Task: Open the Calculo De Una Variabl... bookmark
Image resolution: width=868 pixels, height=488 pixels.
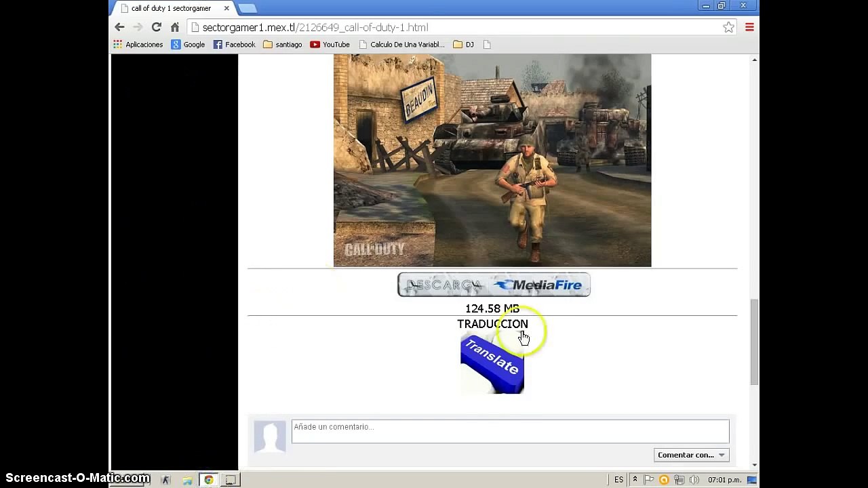Action: pos(401,45)
